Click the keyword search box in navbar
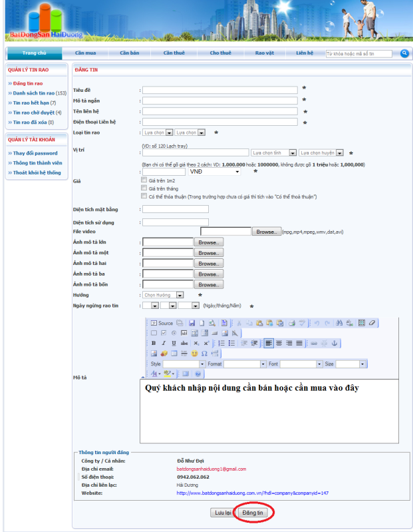This screenshot has width=413, height=532. 358,54
